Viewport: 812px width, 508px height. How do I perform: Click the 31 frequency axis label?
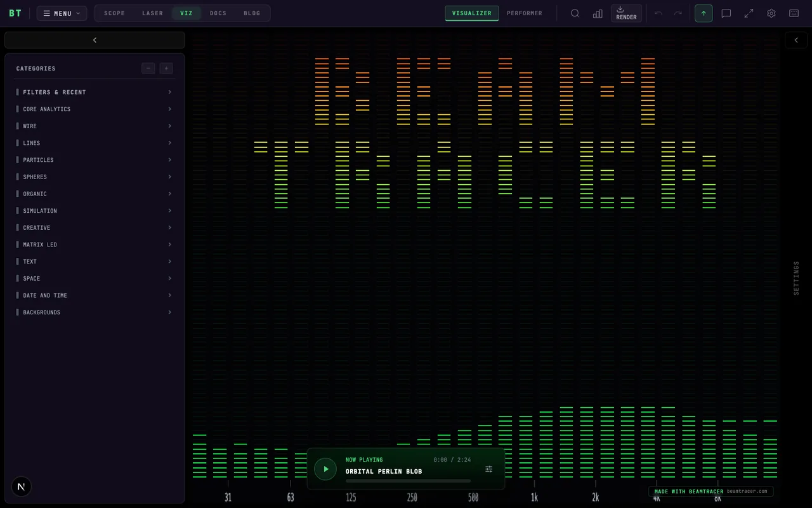click(228, 498)
